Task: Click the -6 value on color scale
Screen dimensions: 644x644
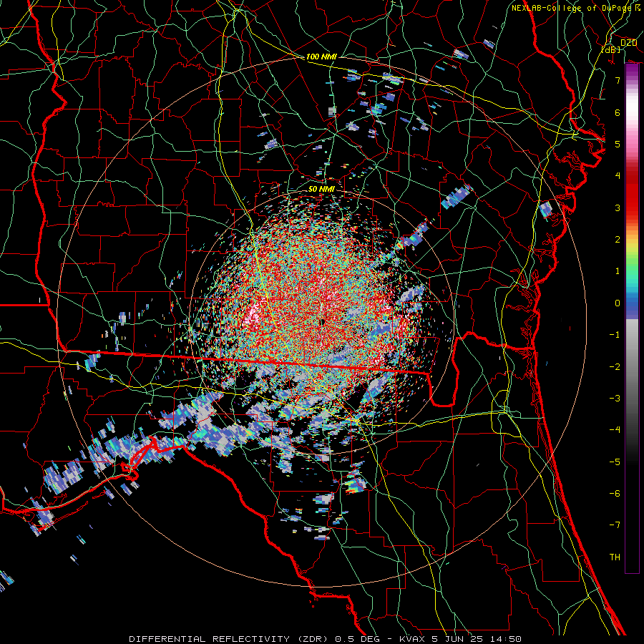Action: pos(615,494)
